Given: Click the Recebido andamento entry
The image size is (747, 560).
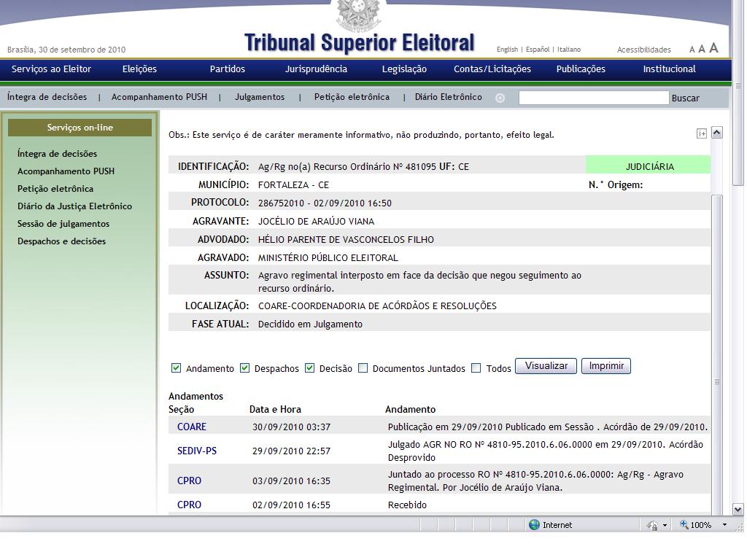Looking at the screenshot, I should [407, 505].
